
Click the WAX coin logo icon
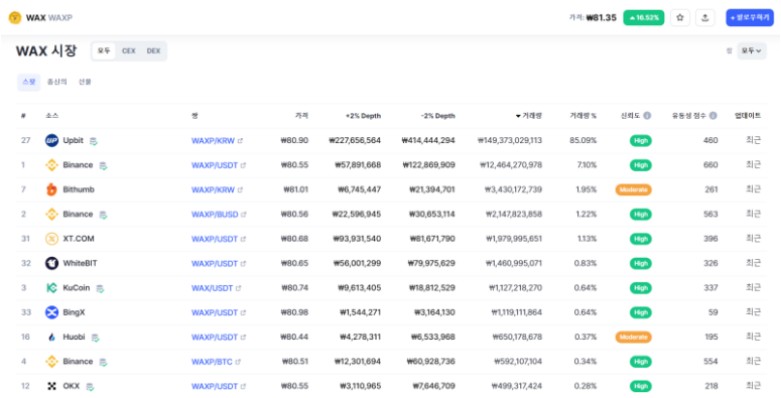15,18
